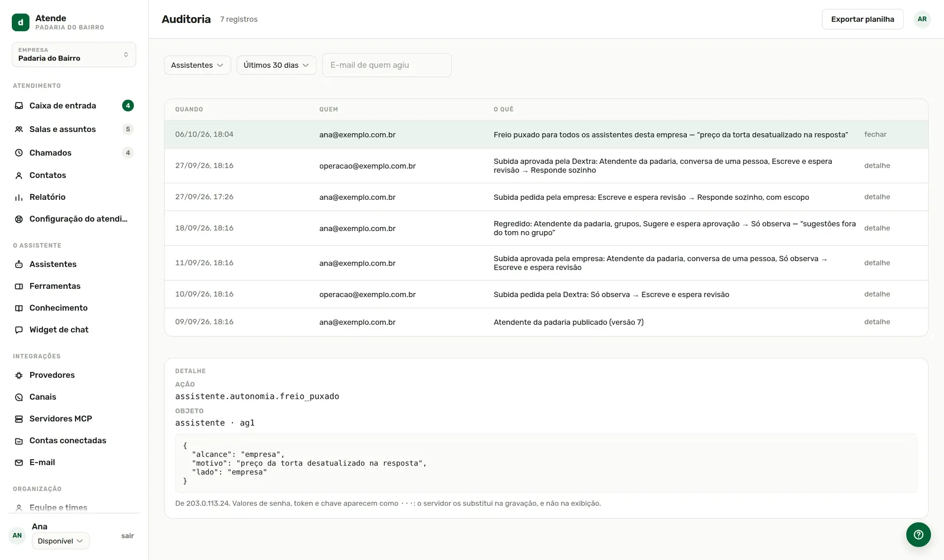
Task: Go to Caixa de entrada
Action: coord(74,106)
